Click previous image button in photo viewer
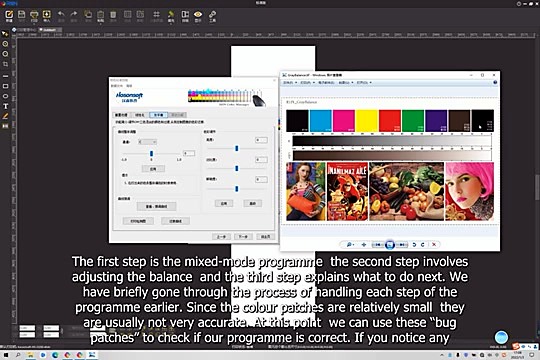Image resolution: width=540 pixels, height=360 pixels. click(x=378, y=245)
